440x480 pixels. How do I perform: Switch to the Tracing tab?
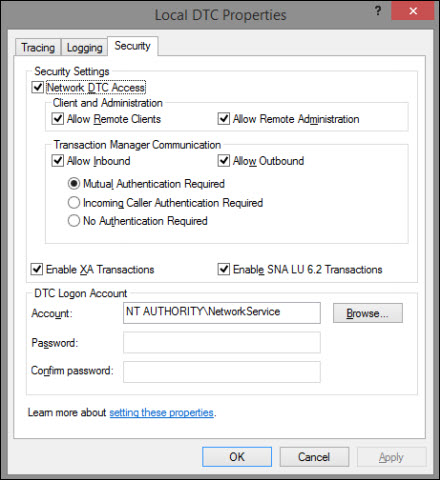pos(38,48)
